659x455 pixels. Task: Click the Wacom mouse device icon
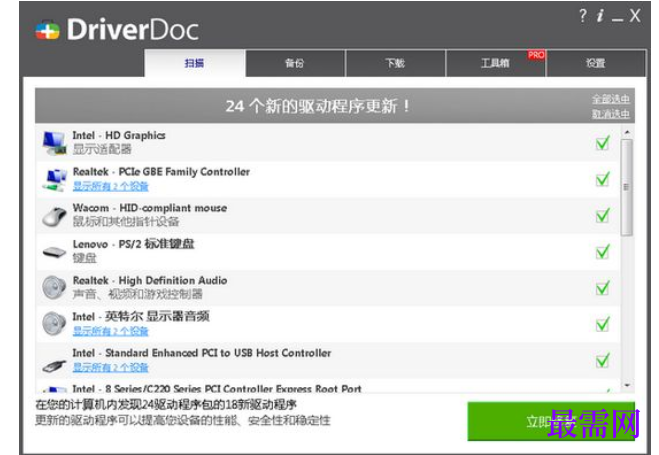coord(55,216)
